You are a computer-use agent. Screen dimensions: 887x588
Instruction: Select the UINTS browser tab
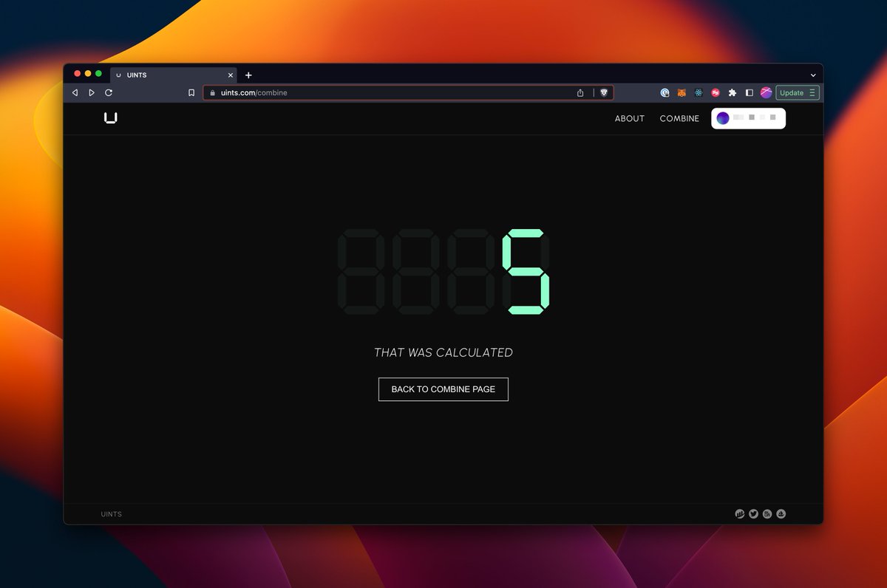click(174, 75)
